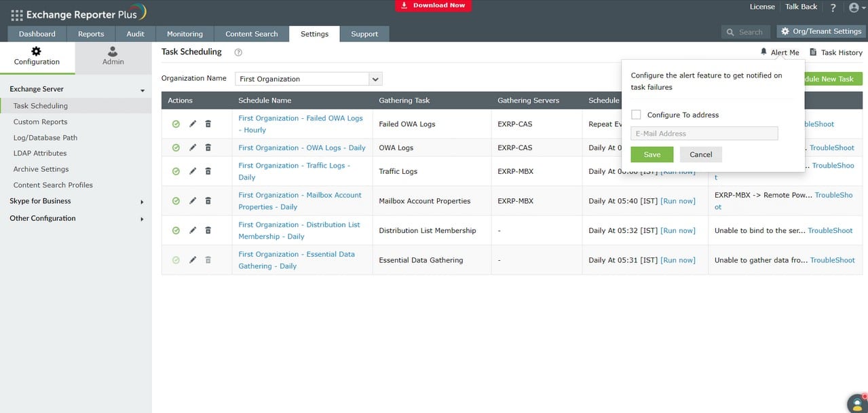Edit the Failed OWA Logs schedule
Image resolution: width=868 pixels, height=413 pixels.
(193, 124)
